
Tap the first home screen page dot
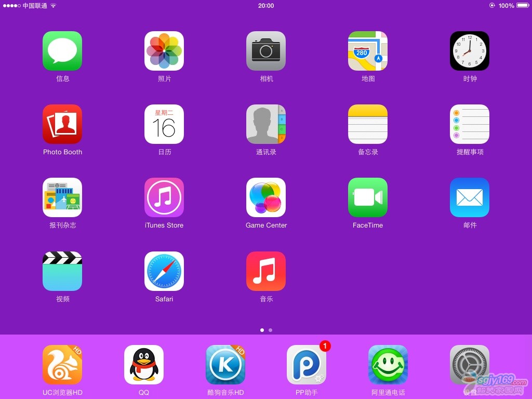click(x=262, y=330)
